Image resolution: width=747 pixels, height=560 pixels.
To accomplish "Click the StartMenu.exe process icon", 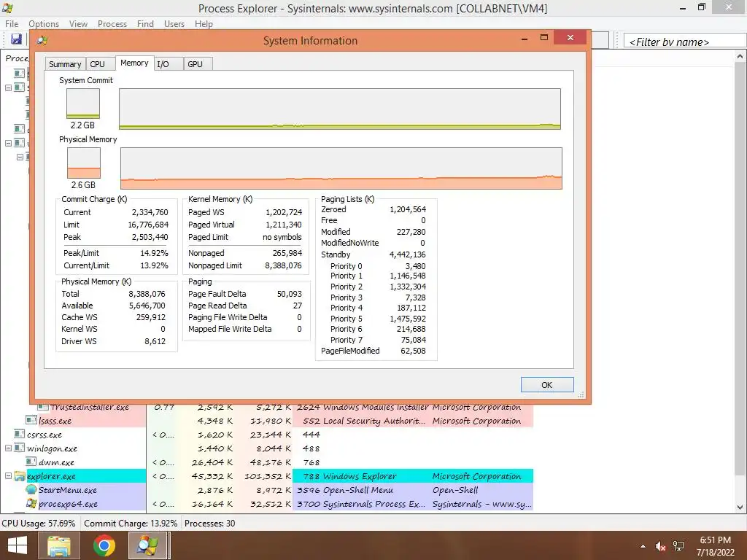I will (x=31, y=489).
